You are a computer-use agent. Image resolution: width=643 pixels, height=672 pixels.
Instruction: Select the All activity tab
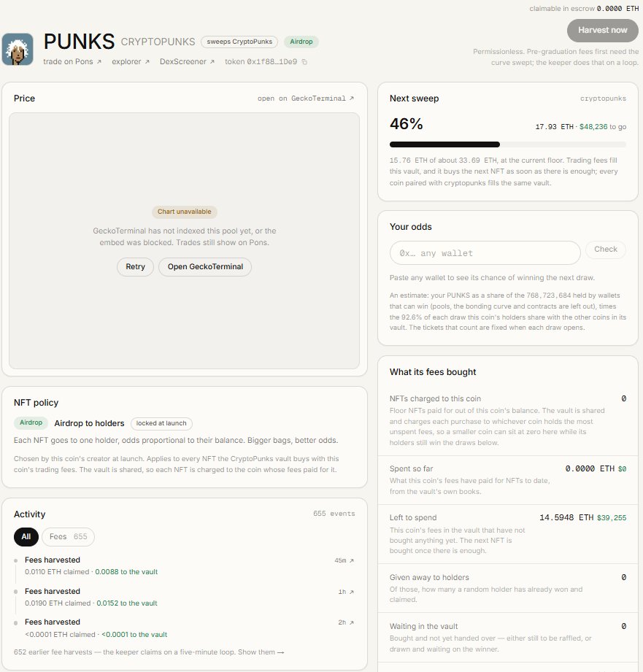click(x=26, y=536)
